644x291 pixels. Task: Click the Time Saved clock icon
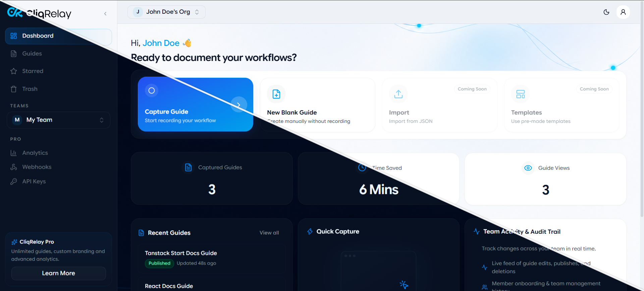362,167
